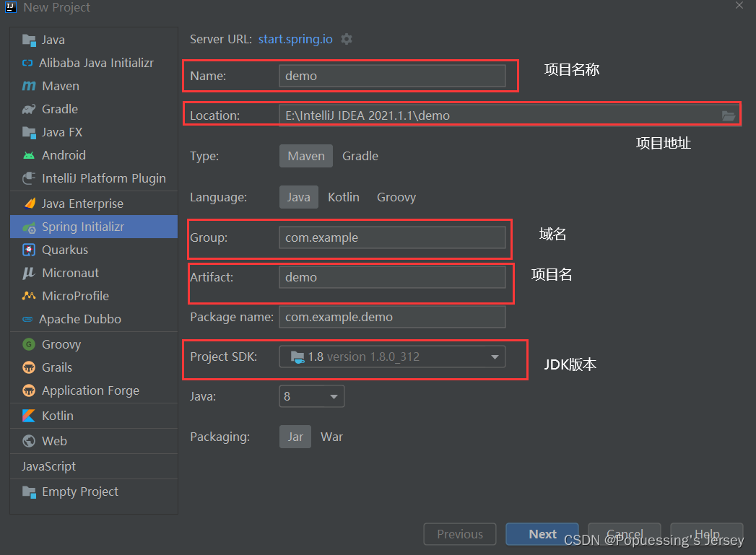Close the New Project dialog
This screenshot has width=756, height=555.
pos(739,6)
